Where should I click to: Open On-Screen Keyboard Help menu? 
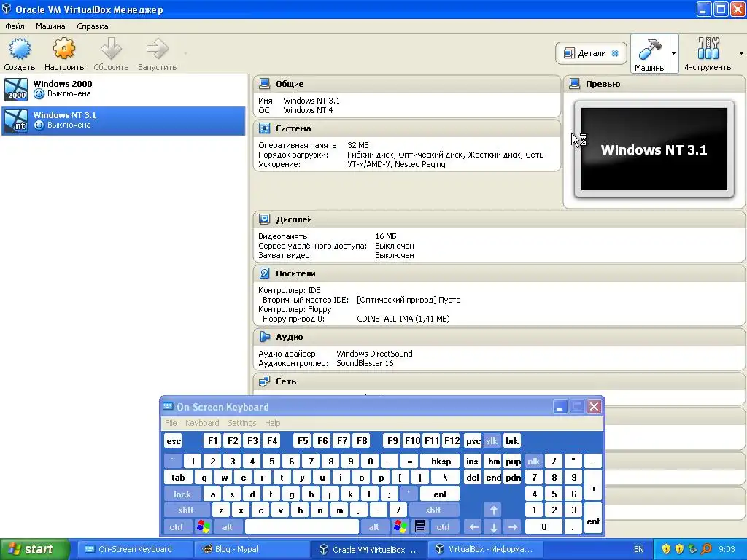[x=273, y=423]
